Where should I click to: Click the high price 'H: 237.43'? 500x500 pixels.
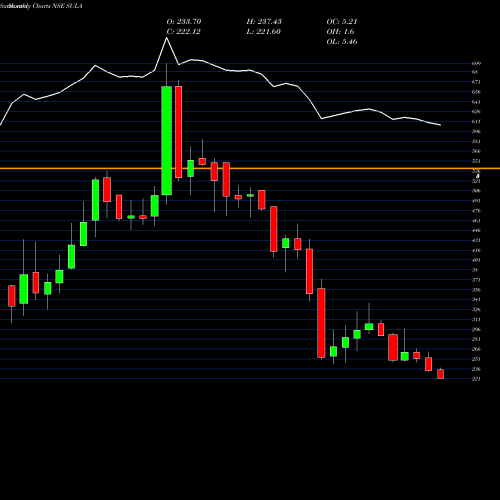(x=264, y=21)
